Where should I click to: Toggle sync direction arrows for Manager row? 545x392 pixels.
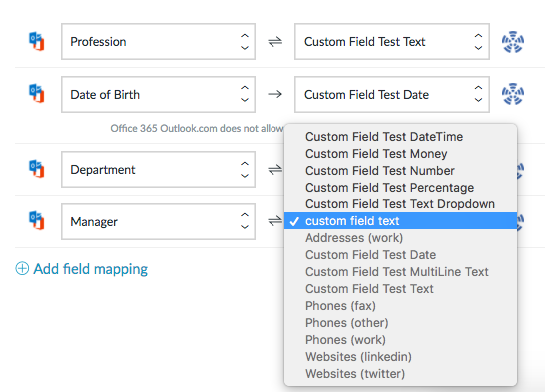[x=274, y=221]
